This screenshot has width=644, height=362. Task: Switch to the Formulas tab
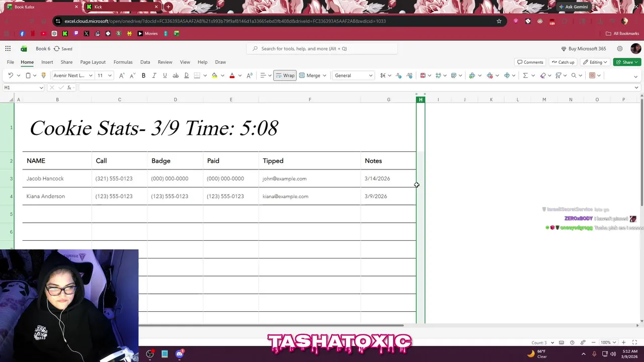[x=123, y=62]
